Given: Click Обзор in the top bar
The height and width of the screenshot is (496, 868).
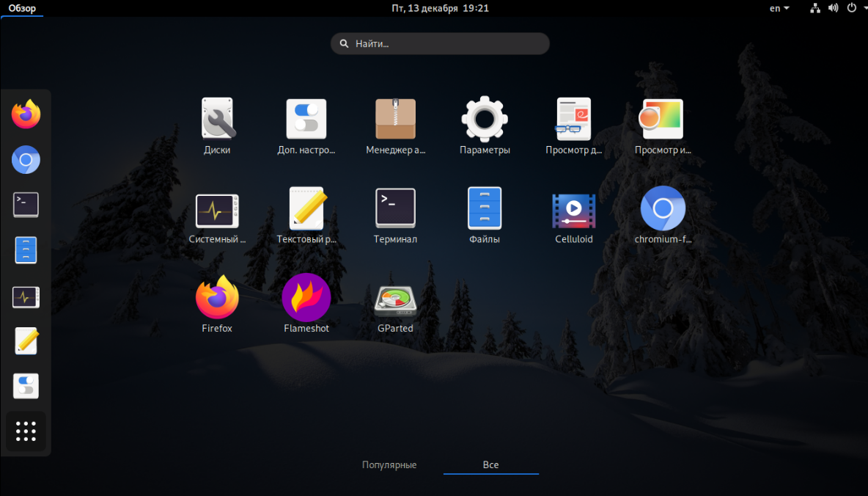Looking at the screenshot, I should (22, 8).
